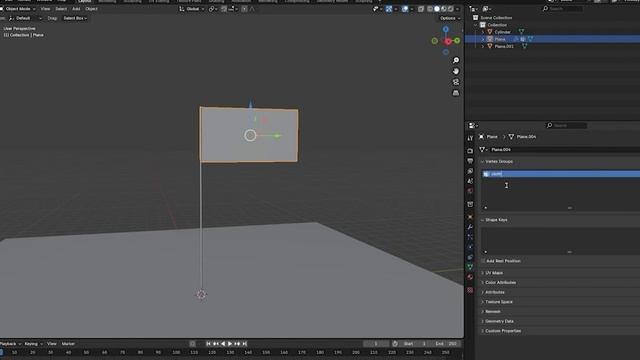Switch perspective/orthographic with the grid icon
The height and width of the screenshot is (360, 640).
point(456,93)
